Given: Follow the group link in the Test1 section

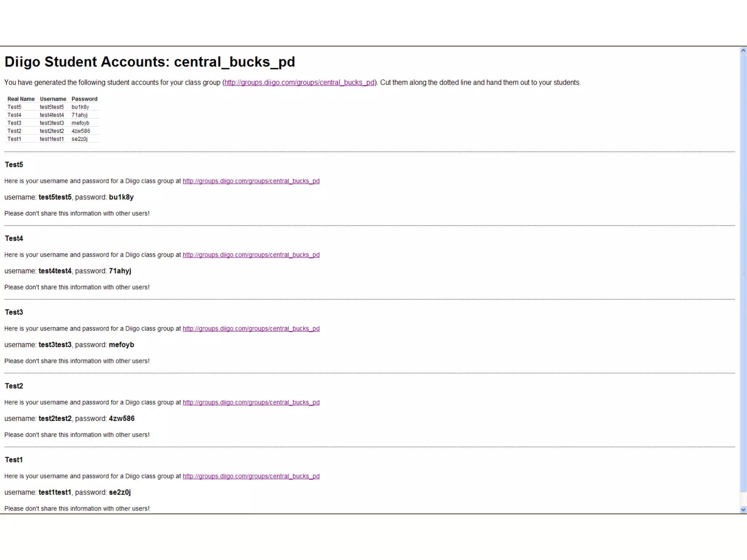Looking at the screenshot, I should (x=251, y=477).
